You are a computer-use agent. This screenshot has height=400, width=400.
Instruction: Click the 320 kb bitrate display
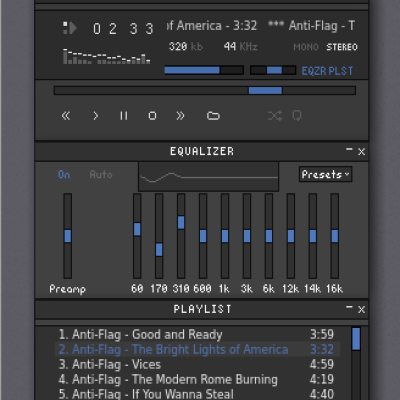[186, 46]
